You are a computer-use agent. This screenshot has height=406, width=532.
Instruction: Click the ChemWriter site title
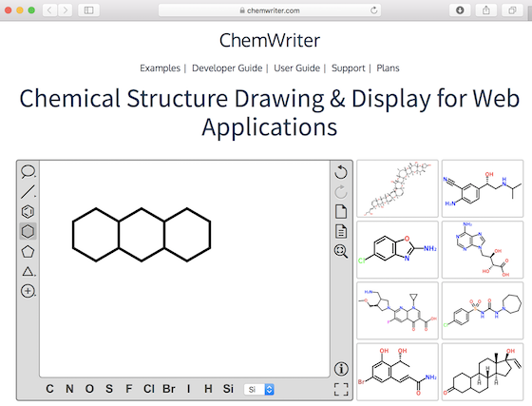tap(270, 40)
